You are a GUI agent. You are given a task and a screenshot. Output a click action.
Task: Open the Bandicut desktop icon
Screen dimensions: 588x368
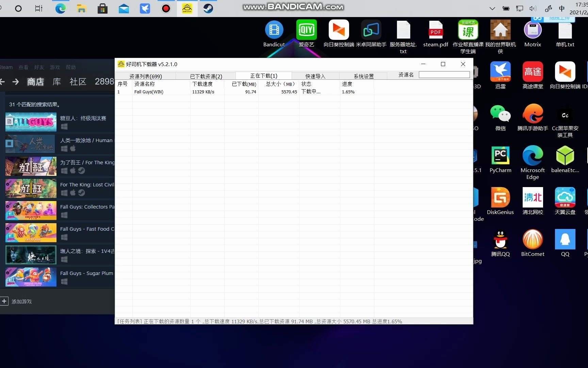coord(274,33)
